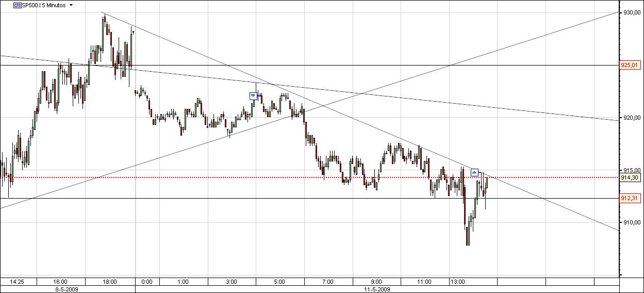This screenshot has height=293, width=644.
Task: Click the 910,00 price axis label
Action: point(631,222)
